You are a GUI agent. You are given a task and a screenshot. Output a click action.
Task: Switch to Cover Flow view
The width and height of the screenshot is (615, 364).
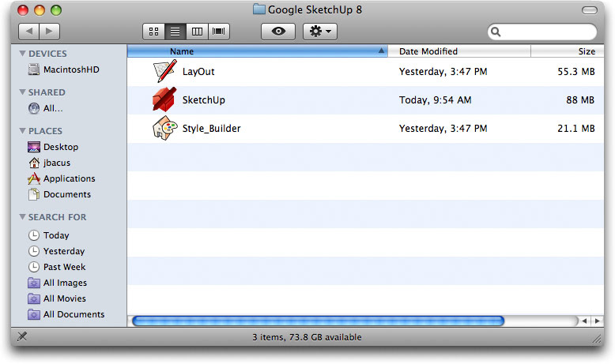click(219, 32)
